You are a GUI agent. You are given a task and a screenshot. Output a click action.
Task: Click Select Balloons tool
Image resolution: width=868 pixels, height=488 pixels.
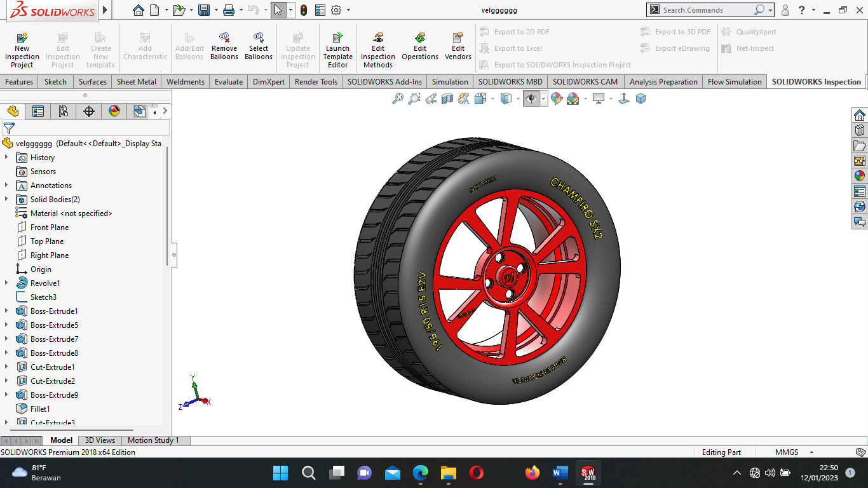259,46
